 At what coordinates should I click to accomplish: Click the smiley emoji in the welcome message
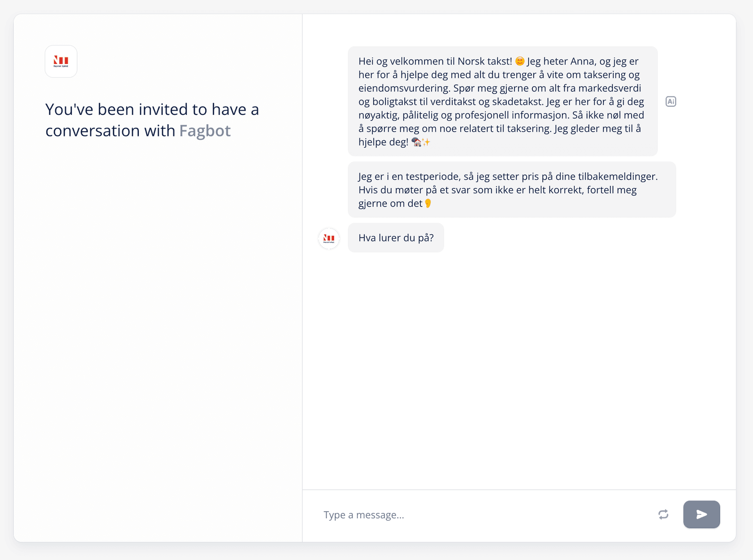(520, 61)
